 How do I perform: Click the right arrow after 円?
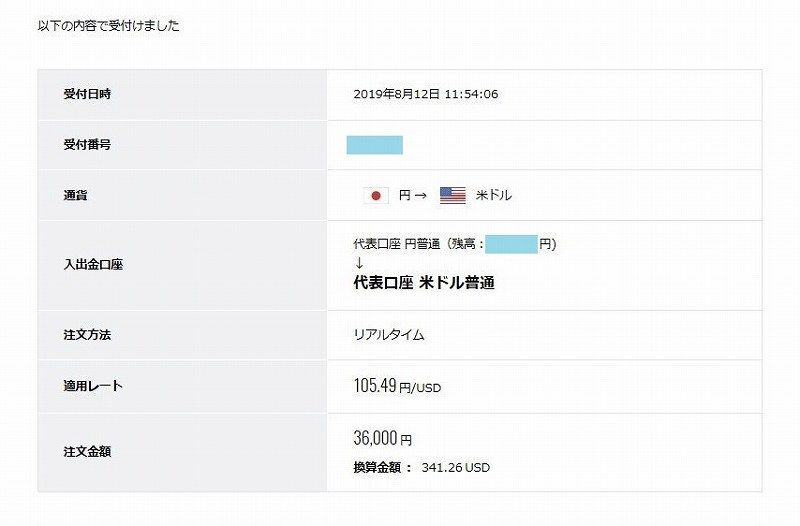420,195
